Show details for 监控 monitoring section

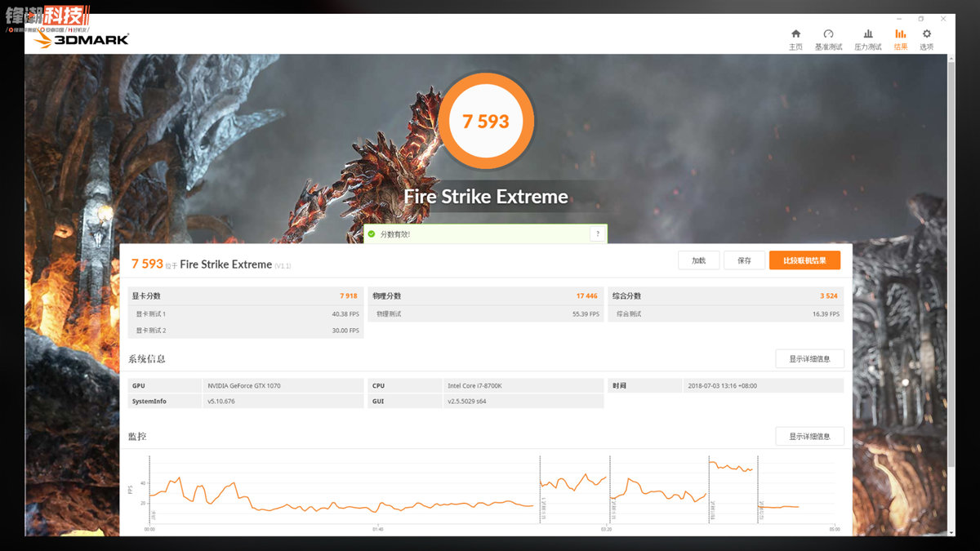[809, 437]
